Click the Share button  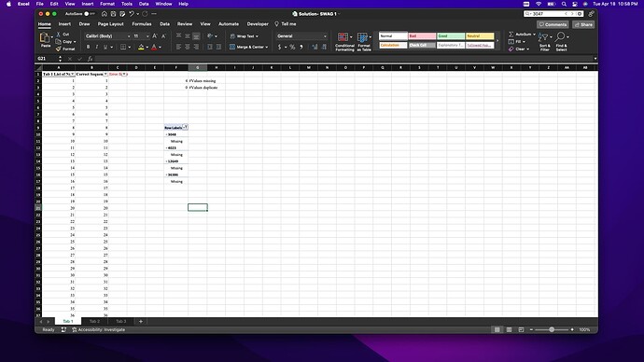[x=583, y=24]
